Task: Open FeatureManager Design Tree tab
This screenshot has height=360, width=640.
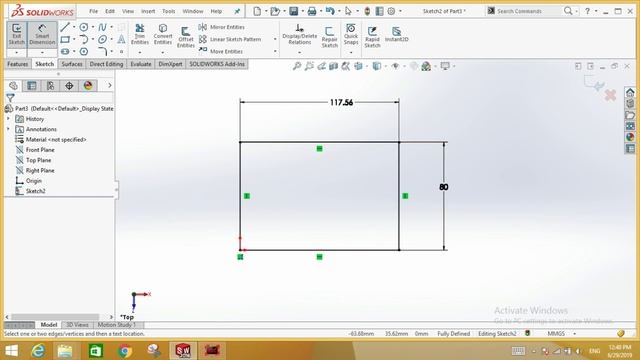Action: (13, 85)
